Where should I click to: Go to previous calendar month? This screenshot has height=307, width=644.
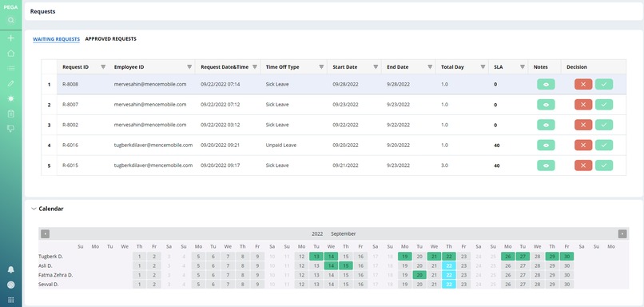coord(46,233)
